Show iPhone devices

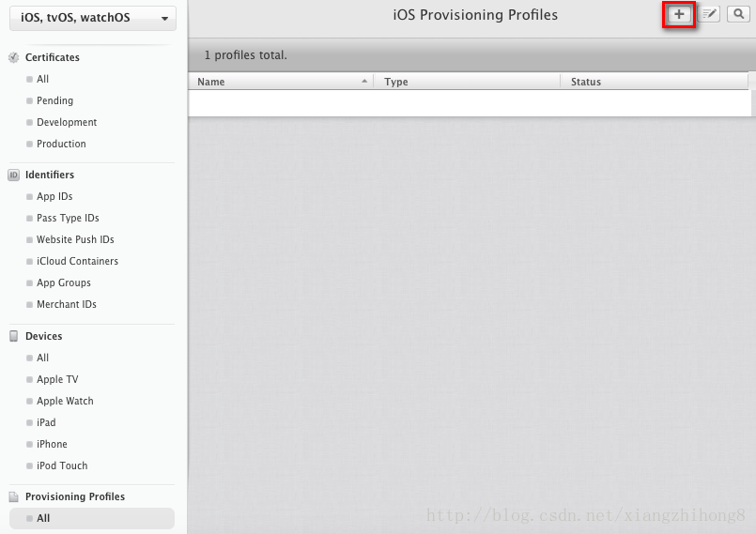coord(52,444)
